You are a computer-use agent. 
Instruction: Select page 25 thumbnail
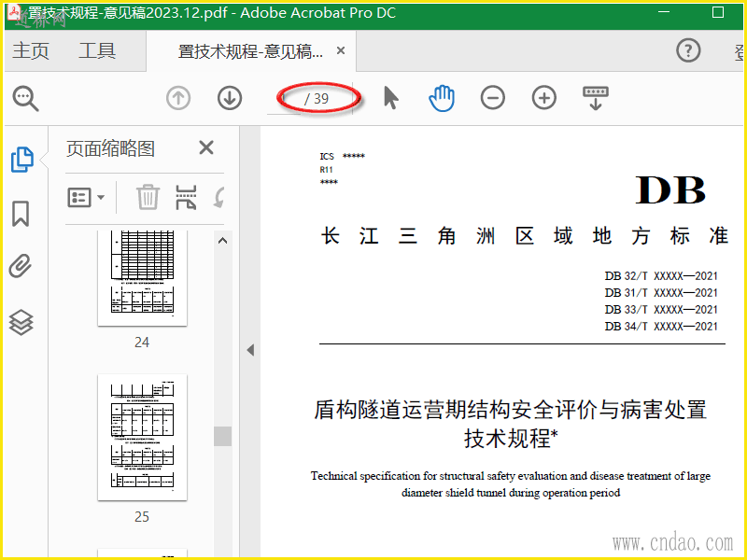[x=143, y=437]
